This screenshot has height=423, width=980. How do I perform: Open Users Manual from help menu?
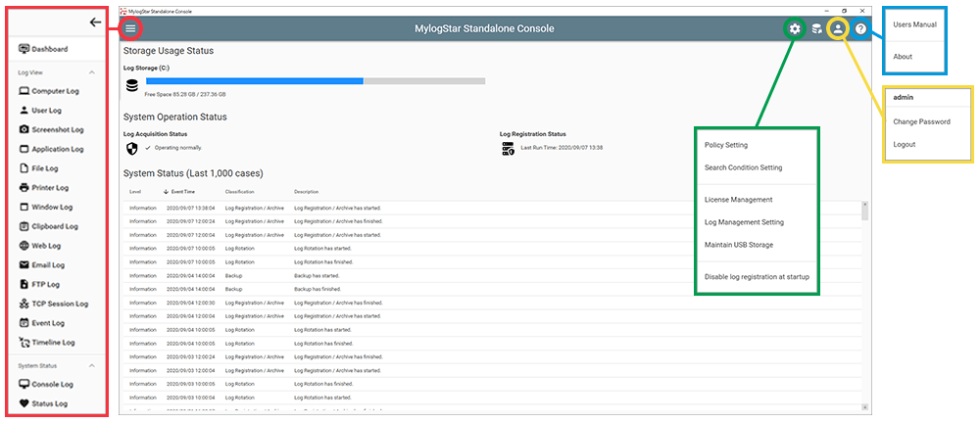(913, 23)
